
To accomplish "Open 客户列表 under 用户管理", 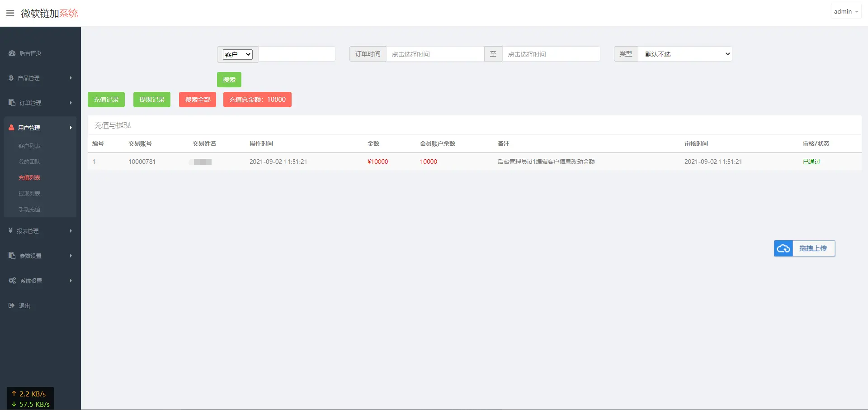I will (29, 146).
